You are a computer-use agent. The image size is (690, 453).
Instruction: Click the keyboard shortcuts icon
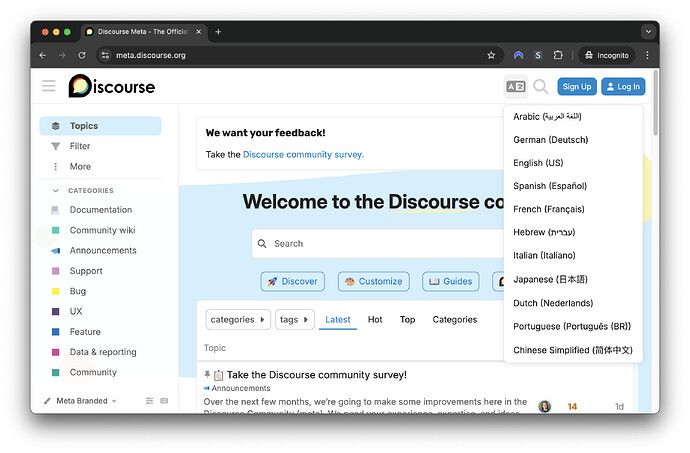[164, 401]
